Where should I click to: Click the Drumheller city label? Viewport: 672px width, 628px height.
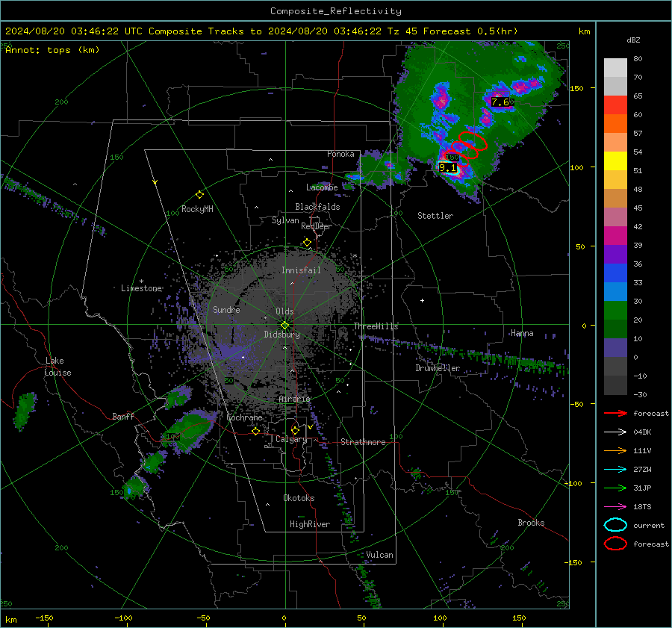pos(438,368)
